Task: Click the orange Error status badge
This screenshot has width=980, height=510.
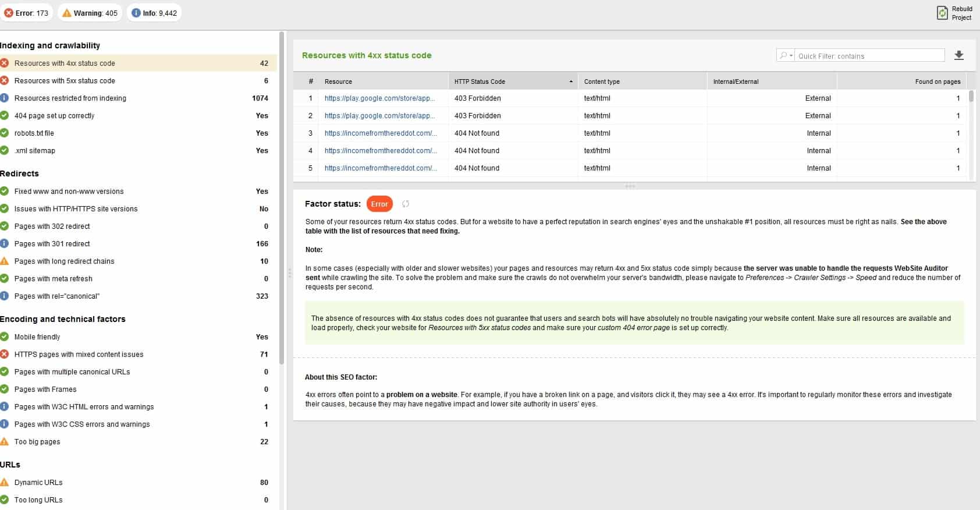Action: coord(379,204)
